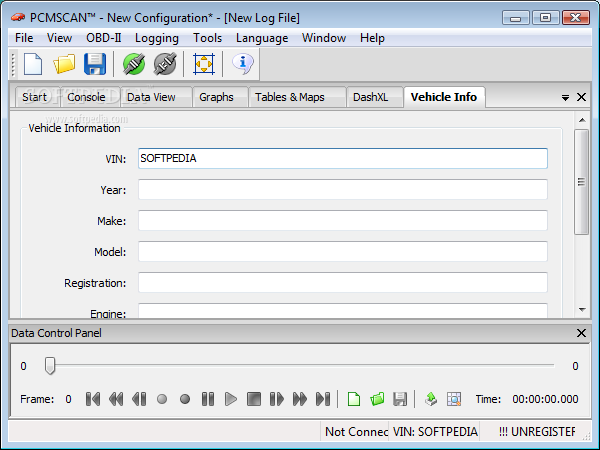600x450 pixels.
Task: Pause log playback
Action: click(x=208, y=399)
